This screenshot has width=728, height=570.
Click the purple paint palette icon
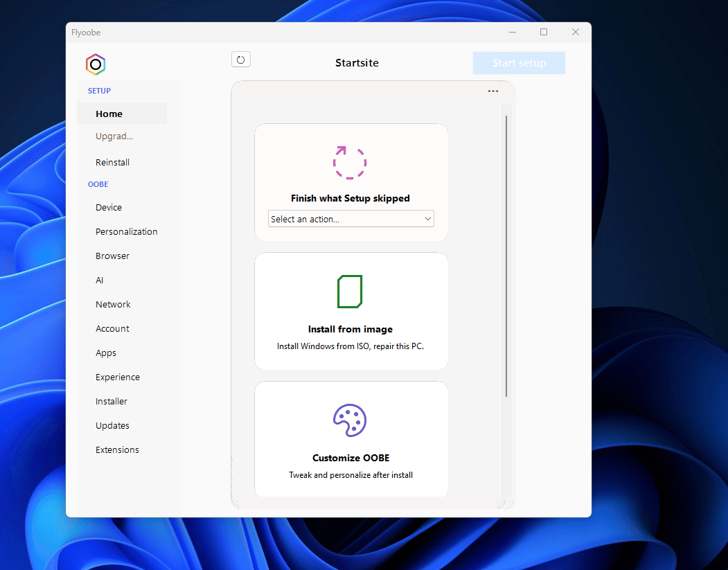click(x=350, y=420)
